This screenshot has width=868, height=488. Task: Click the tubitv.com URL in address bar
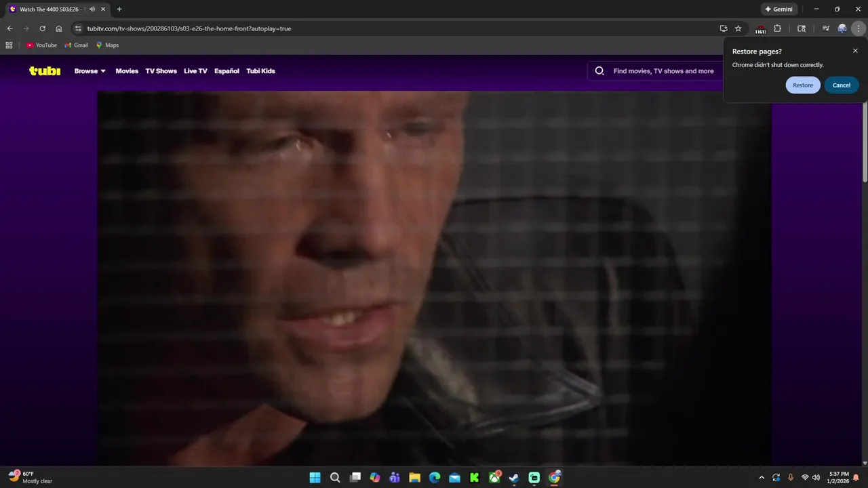click(x=189, y=28)
